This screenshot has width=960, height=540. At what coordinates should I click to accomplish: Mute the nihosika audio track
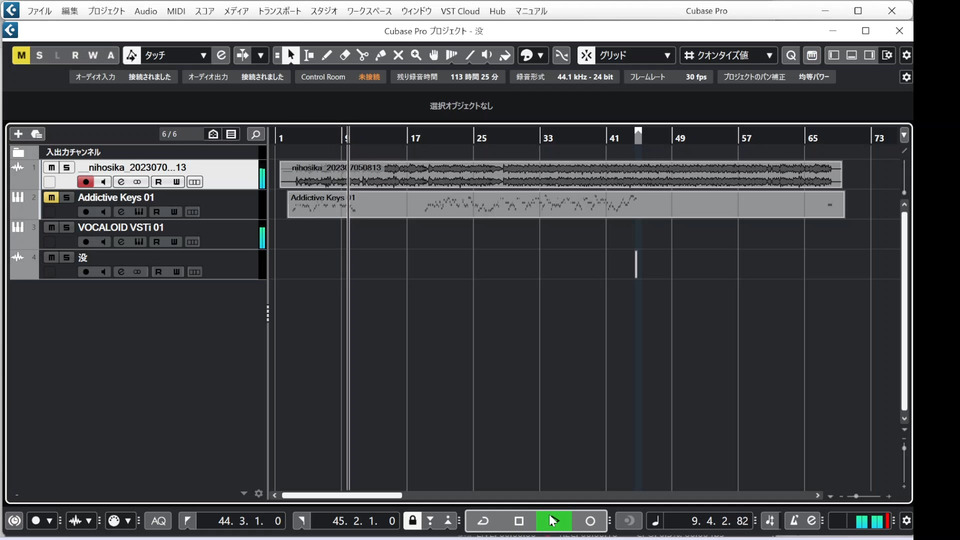[51, 167]
